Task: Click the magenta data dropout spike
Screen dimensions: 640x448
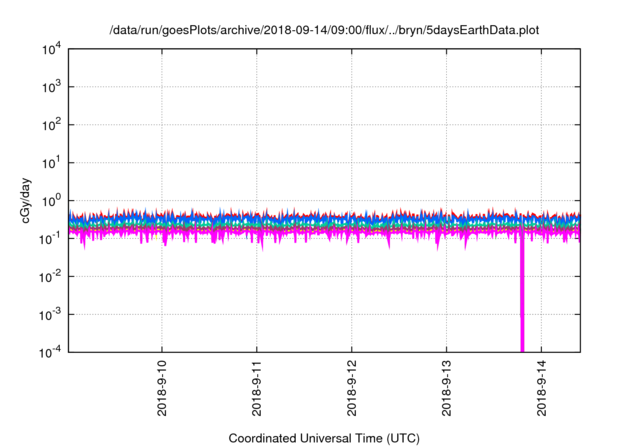Action: (522, 294)
